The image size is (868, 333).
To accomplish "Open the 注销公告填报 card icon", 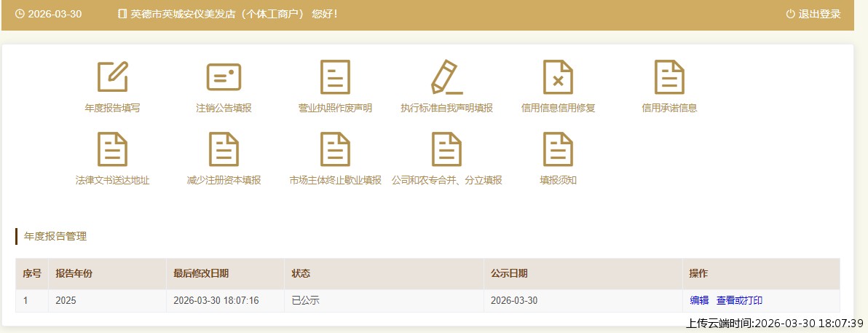I will [x=224, y=77].
